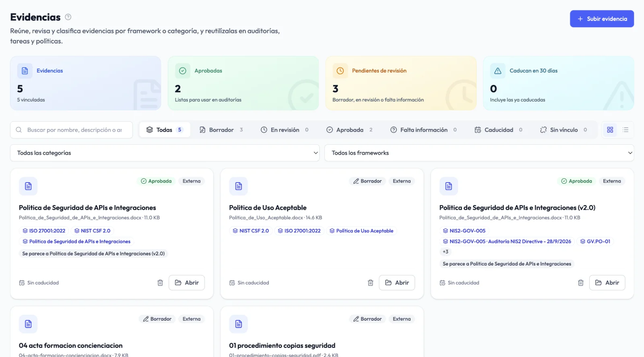Expand the Todos los frameworks dropdown
This screenshot has height=357, width=644.
[479, 153]
